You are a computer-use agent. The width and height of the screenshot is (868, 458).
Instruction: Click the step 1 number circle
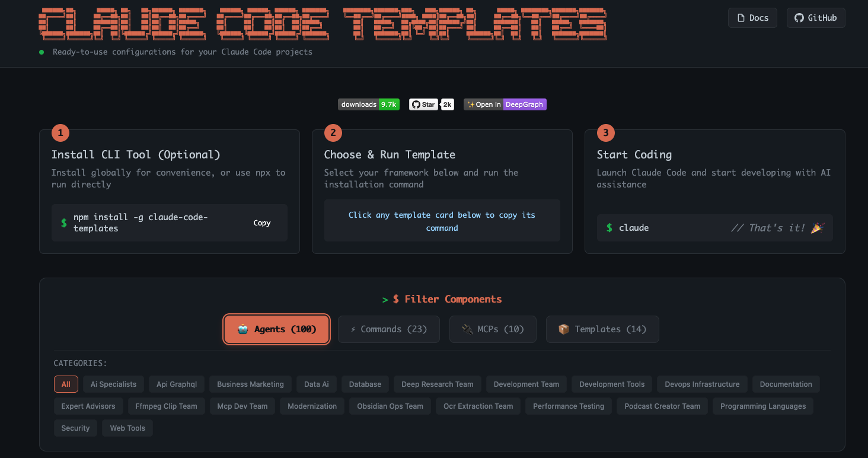click(x=60, y=133)
